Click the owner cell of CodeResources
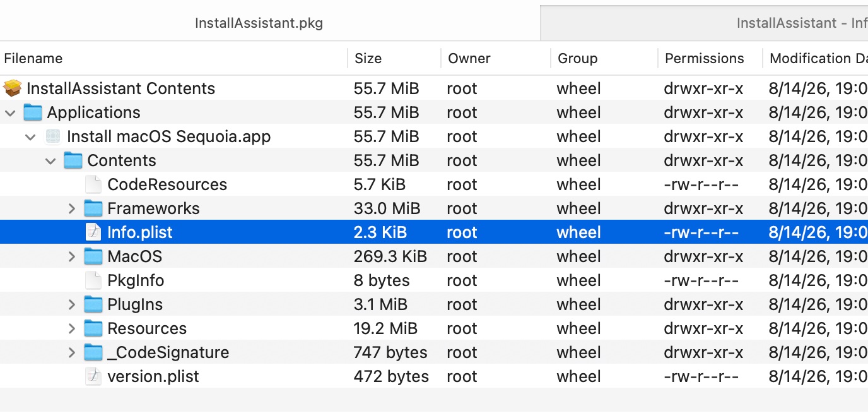Viewport: 868px width, 418px height. (462, 184)
